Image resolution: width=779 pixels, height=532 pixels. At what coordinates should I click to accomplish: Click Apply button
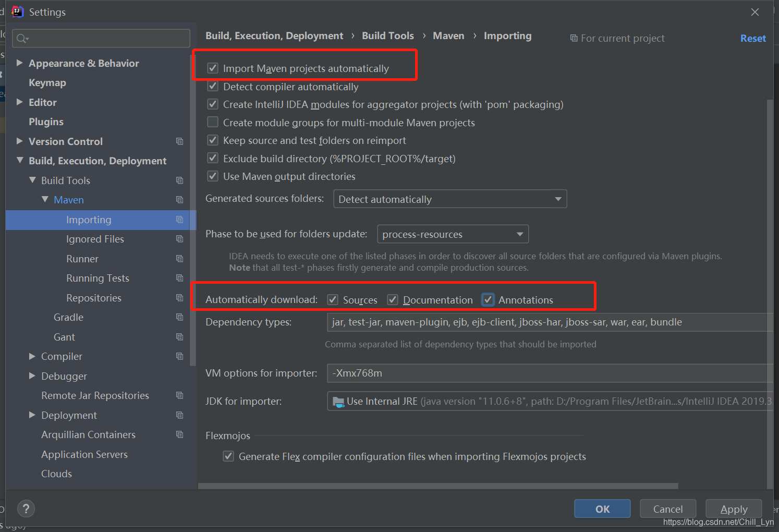click(734, 509)
